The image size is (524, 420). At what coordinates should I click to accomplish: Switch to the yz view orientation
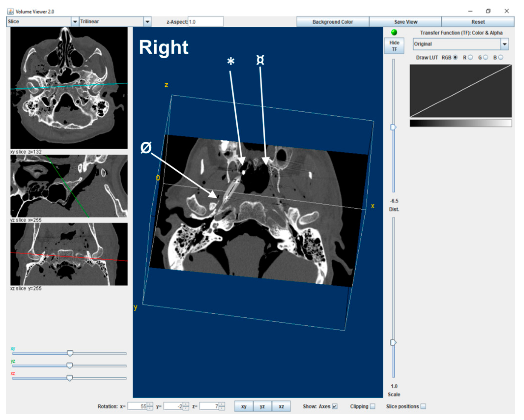tap(262, 406)
